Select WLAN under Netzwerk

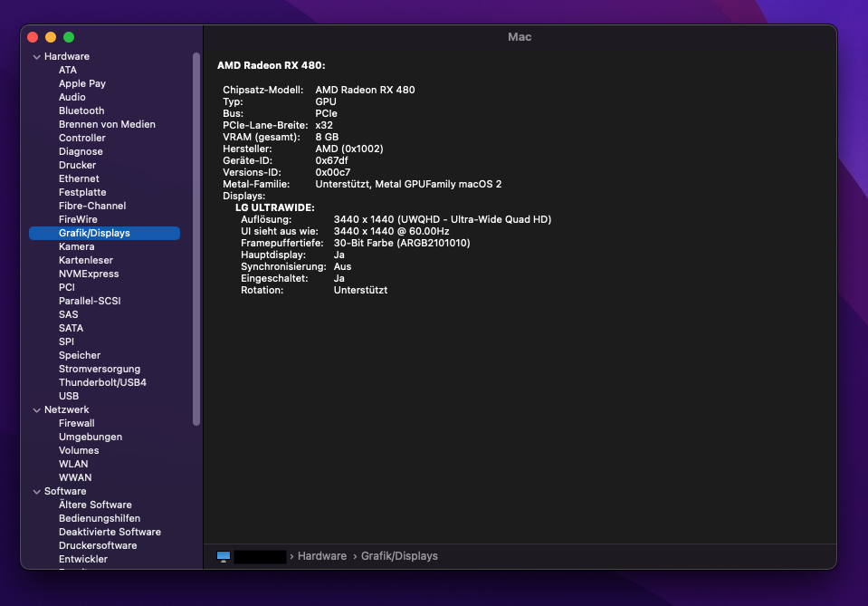tap(73, 464)
